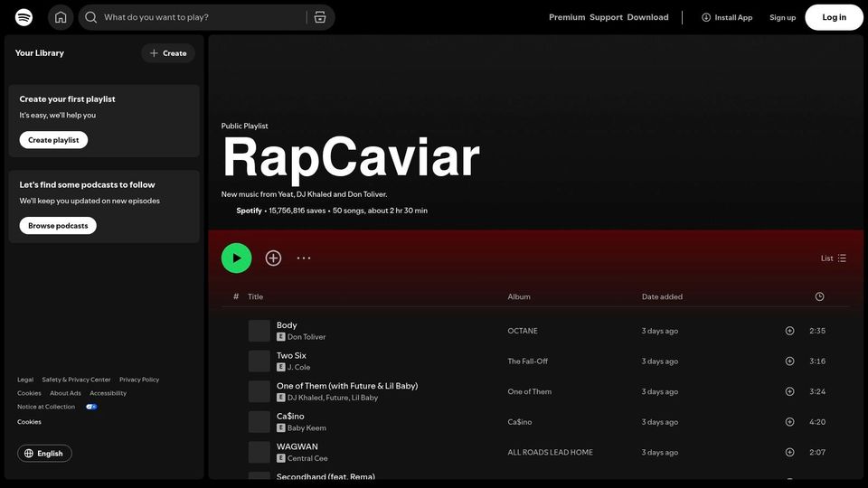Image resolution: width=868 pixels, height=488 pixels.
Task: Click the Date added column header
Action: click(662, 296)
